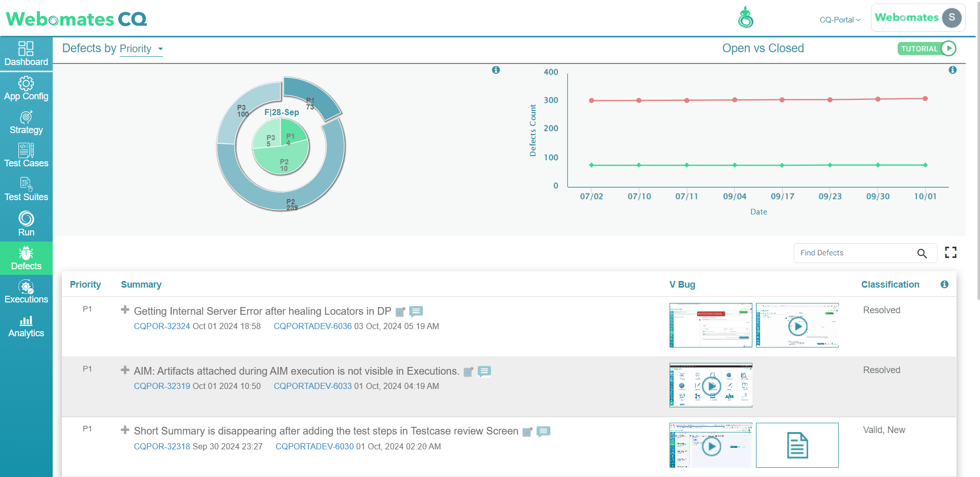Select the Defects sidebar item

[x=26, y=258]
